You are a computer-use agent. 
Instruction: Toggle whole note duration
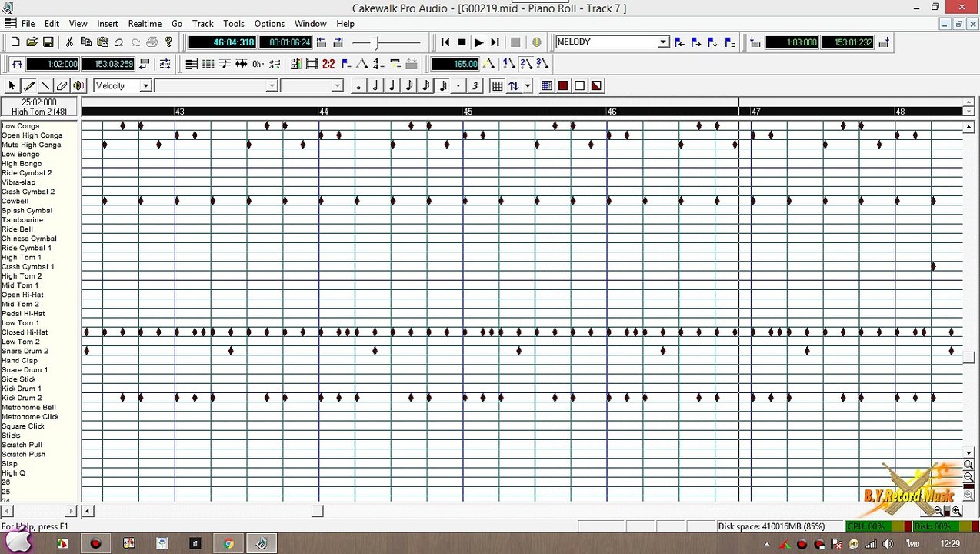coord(358,85)
